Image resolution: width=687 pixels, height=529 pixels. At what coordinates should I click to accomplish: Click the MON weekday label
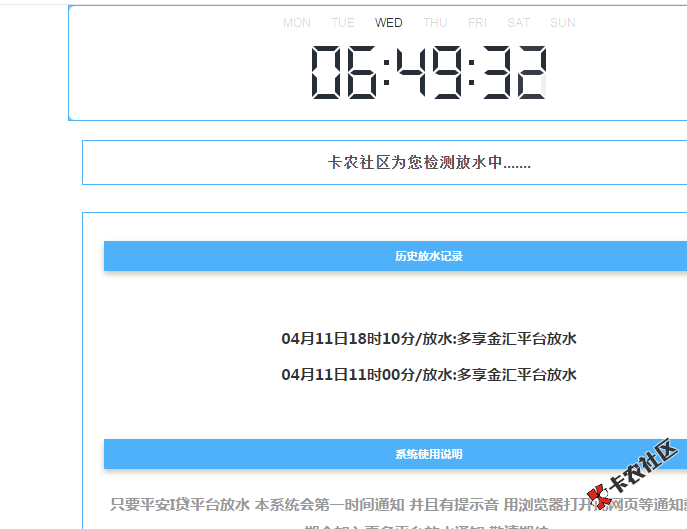297,23
